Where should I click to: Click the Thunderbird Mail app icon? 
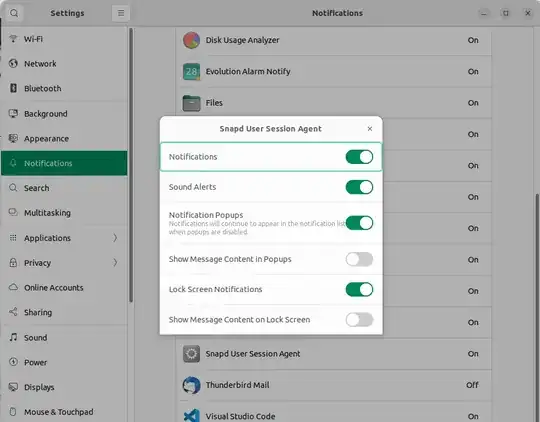tap(191, 385)
